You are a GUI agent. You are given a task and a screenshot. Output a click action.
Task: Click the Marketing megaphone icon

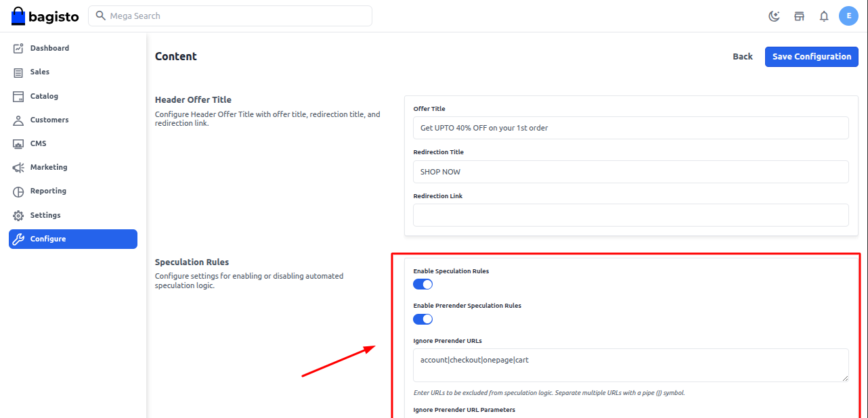[18, 168]
